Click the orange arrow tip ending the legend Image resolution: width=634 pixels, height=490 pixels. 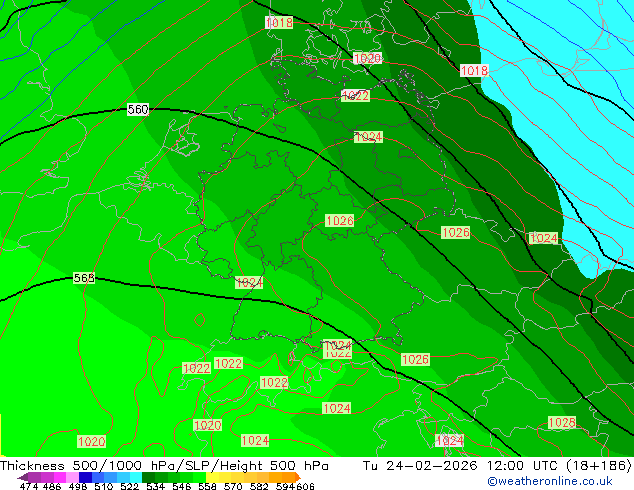click(298, 477)
